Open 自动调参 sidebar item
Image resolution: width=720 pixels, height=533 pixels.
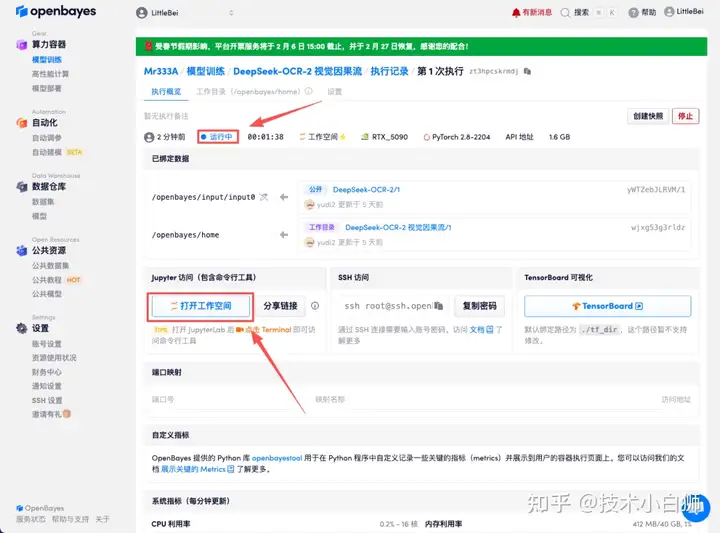coord(47,138)
